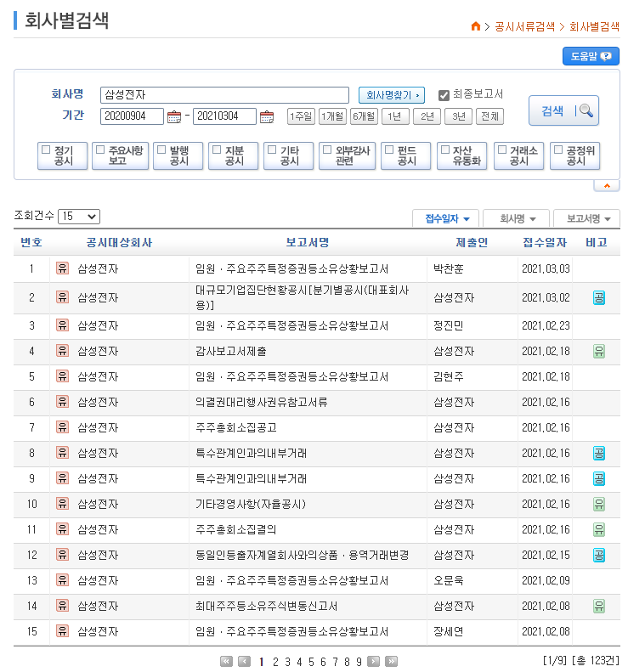Click green 유 remark icon in row 4

599,352
